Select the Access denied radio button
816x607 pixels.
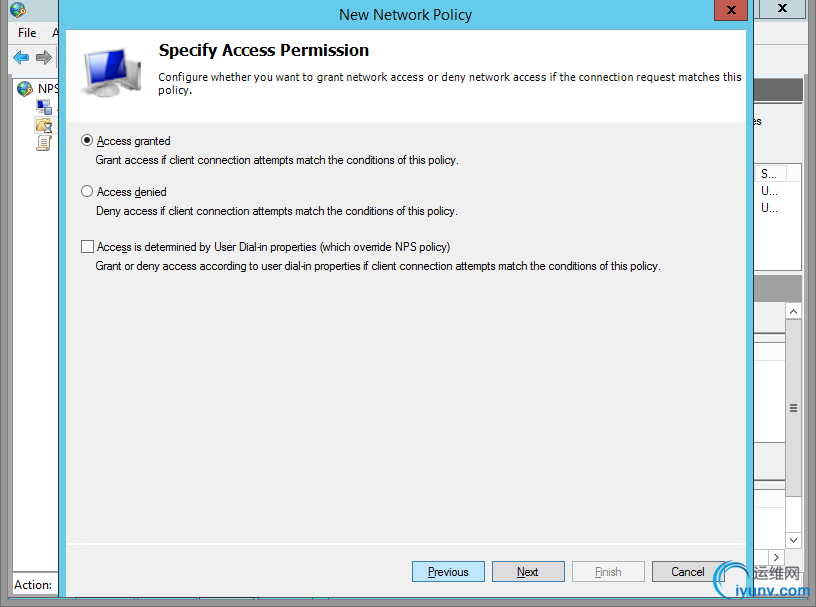coord(87,191)
